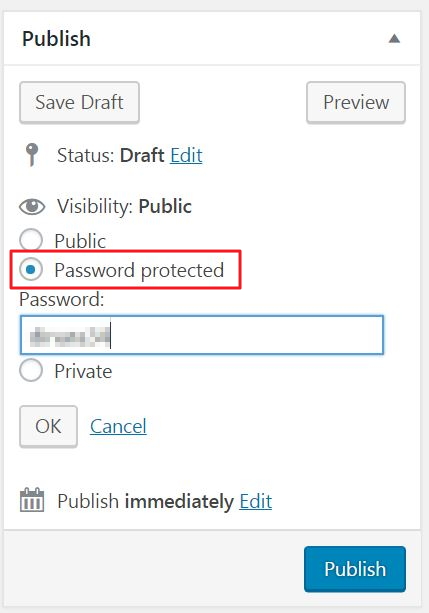The image size is (429, 613).
Task: Edit the Publish immediately schedule
Action: coord(256,501)
